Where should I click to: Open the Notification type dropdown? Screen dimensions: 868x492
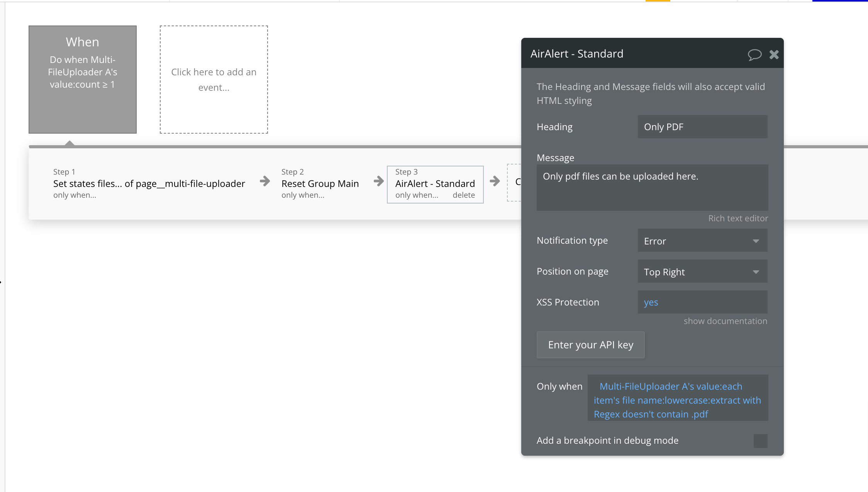coord(702,241)
